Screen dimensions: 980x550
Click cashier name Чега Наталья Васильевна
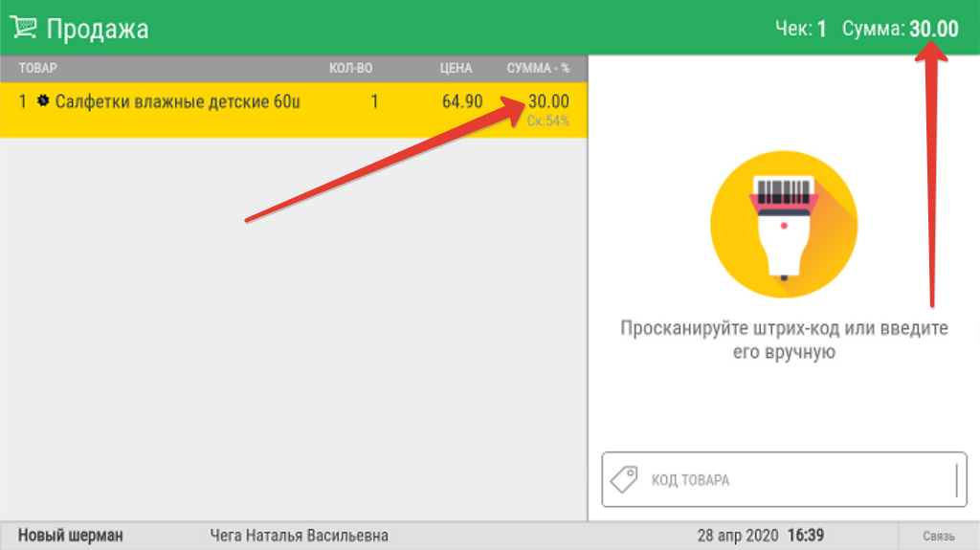pos(299,536)
